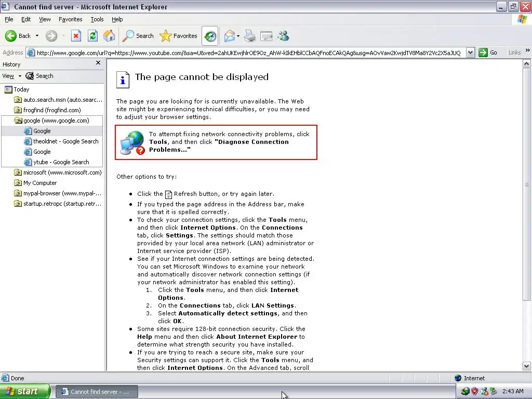
Task: Open theoldnet - Google Search history entry
Action: 61,141
